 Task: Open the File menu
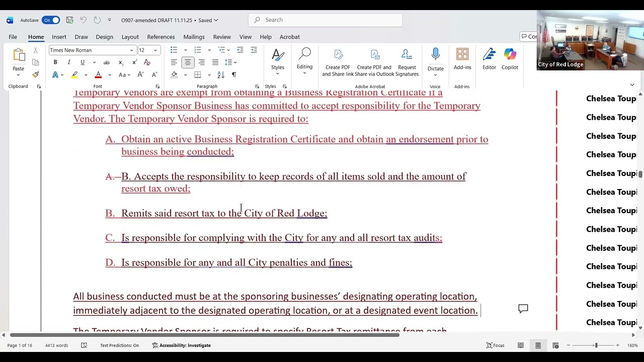(13, 37)
